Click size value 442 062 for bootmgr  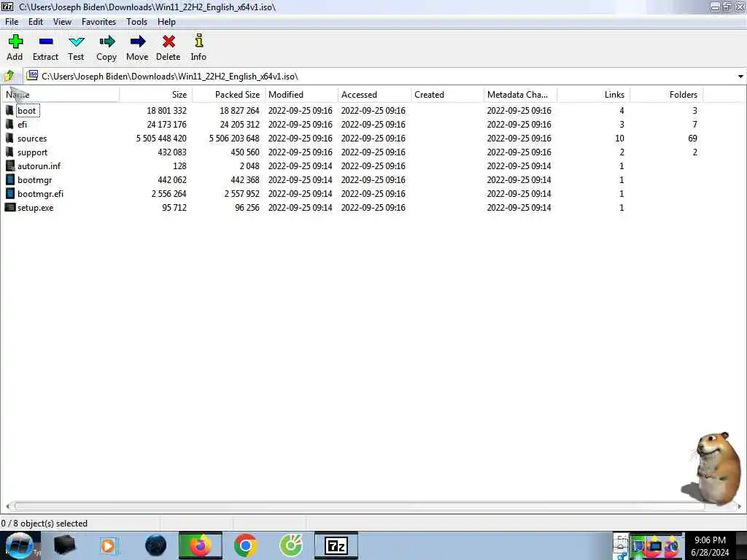click(x=172, y=180)
